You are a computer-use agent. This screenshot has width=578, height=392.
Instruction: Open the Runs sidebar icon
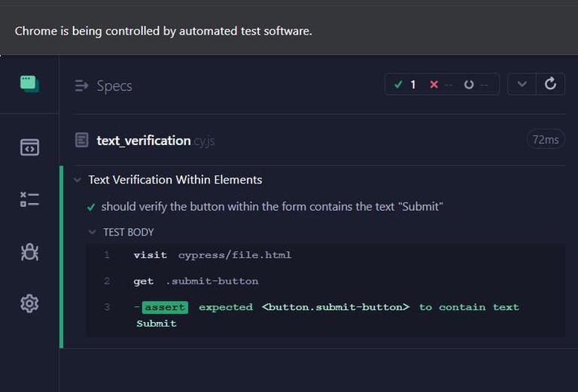pos(29,199)
